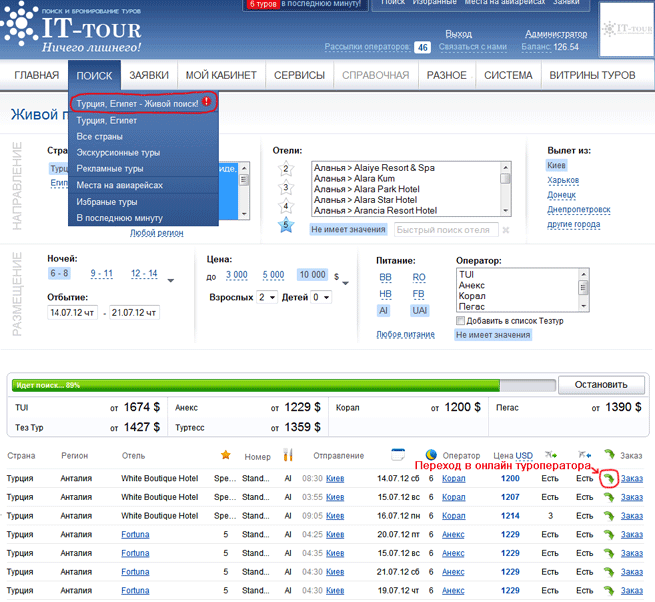Choose 'Места на авиарейсах' in ПОИСК dropdown menu

click(143, 185)
